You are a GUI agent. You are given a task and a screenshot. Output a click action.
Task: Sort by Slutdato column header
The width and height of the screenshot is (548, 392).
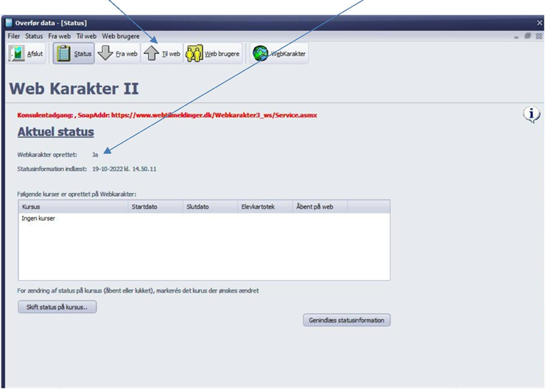point(211,206)
